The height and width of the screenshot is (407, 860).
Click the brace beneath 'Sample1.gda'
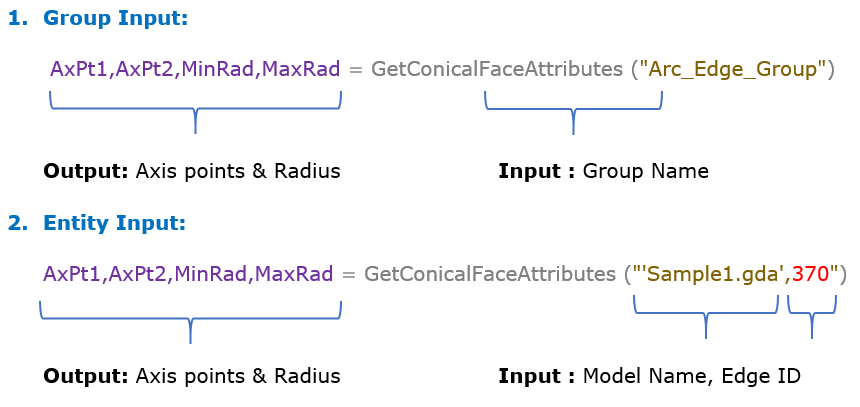coord(706,313)
